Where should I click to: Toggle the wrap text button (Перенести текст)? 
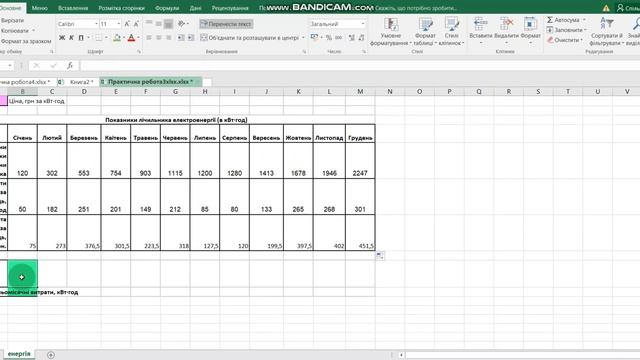click(x=226, y=24)
